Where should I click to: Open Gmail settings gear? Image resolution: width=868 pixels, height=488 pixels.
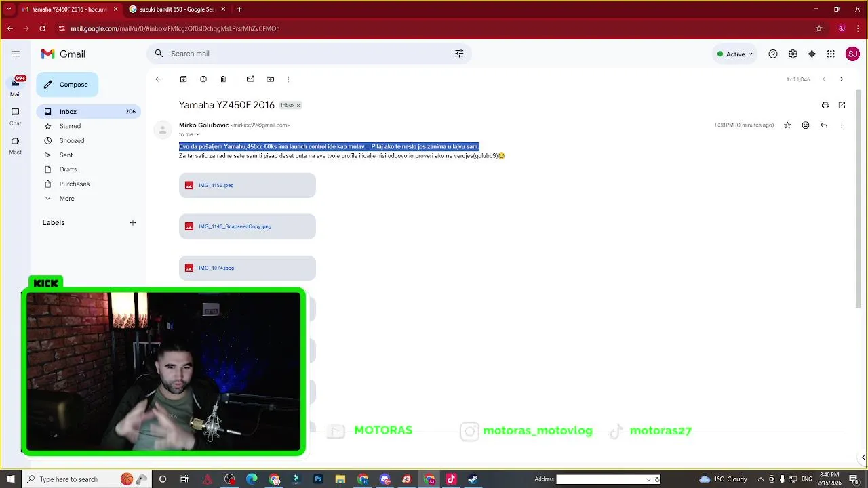point(793,54)
